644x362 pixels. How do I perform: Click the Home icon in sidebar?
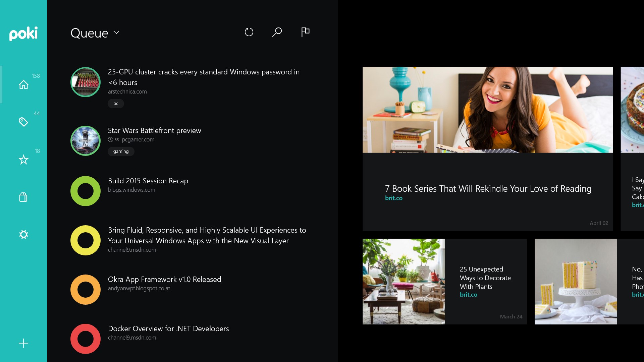pyautogui.click(x=23, y=85)
